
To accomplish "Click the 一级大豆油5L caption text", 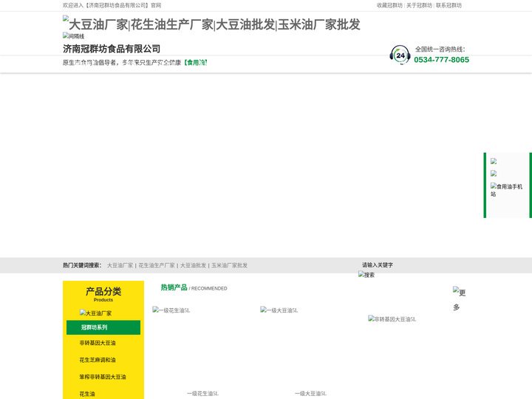I will [x=310, y=394].
